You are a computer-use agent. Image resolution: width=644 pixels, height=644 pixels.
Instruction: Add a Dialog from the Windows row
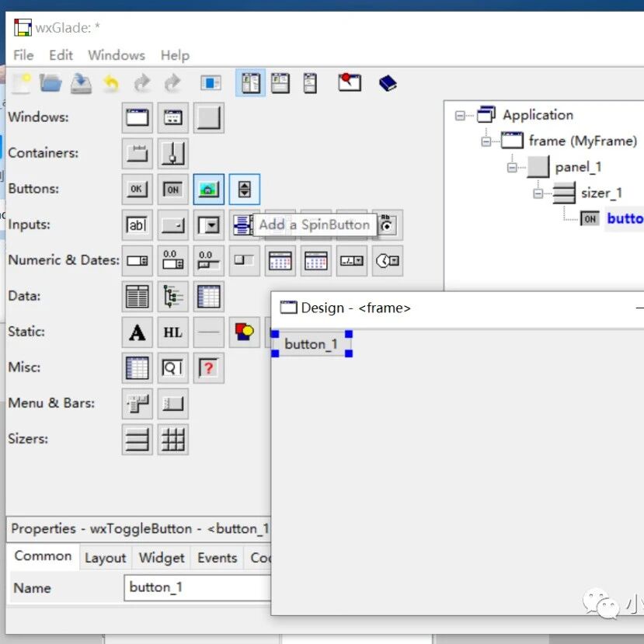tap(173, 118)
